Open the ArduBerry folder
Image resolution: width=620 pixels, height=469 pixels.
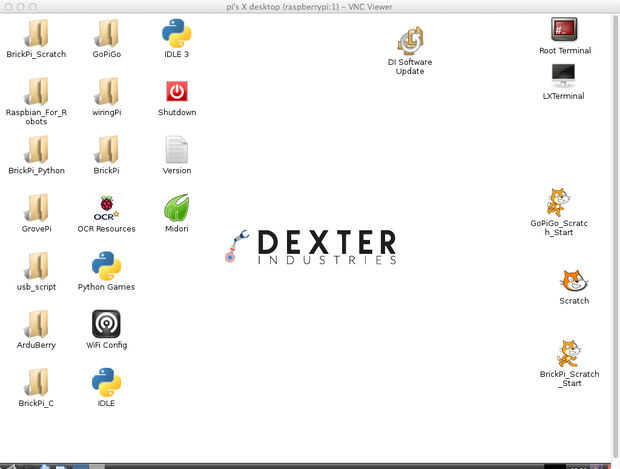click(36, 324)
